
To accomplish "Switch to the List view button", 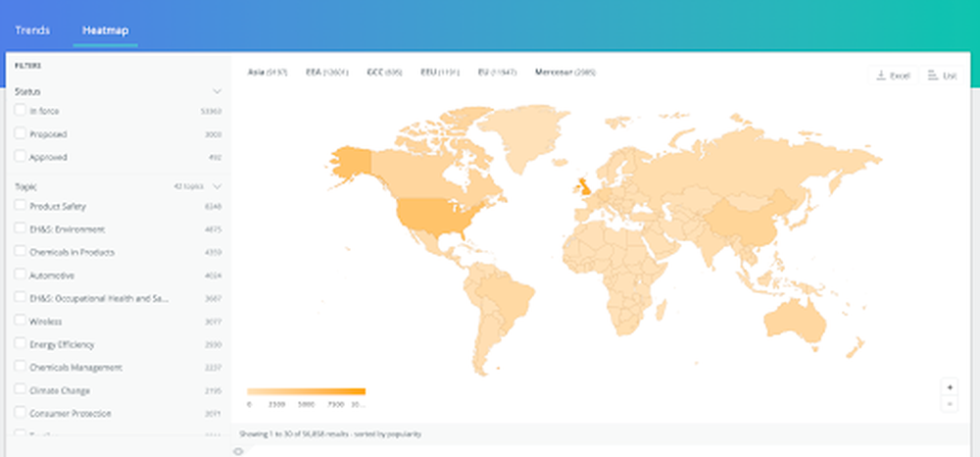I will (x=943, y=76).
